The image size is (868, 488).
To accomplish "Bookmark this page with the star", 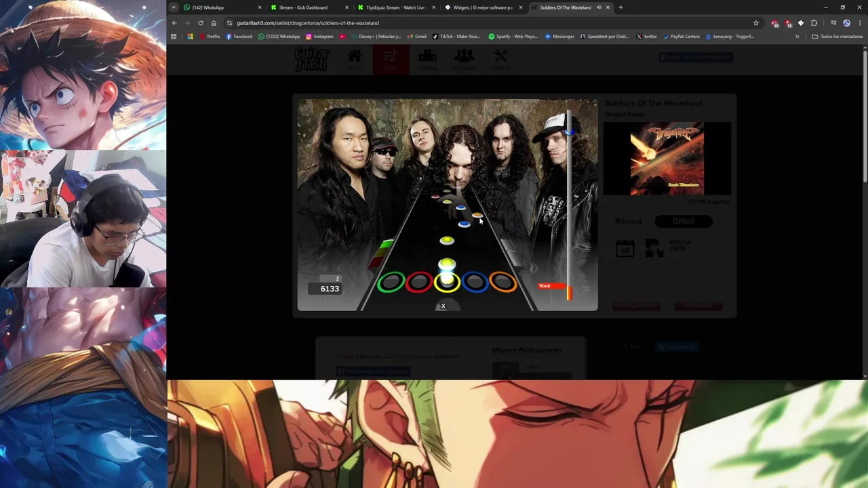I will pos(756,23).
